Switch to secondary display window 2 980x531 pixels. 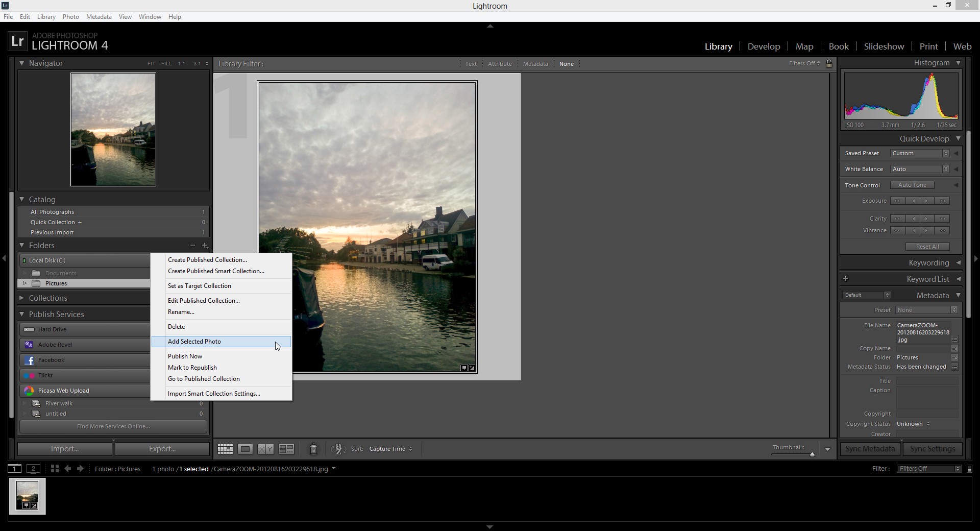pyautogui.click(x=33, y=469)
